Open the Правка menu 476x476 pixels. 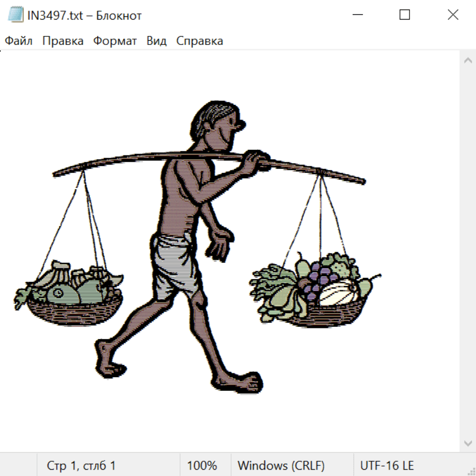[62, 41]
